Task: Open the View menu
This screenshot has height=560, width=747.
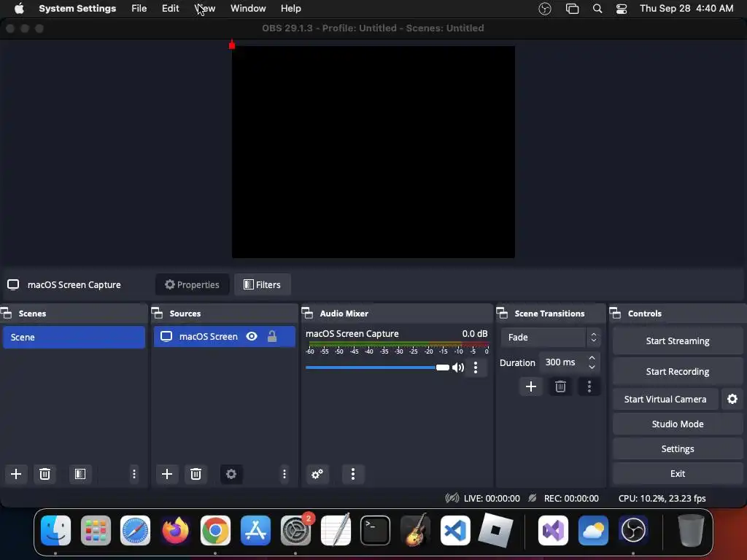Action: tap(205, 9)
